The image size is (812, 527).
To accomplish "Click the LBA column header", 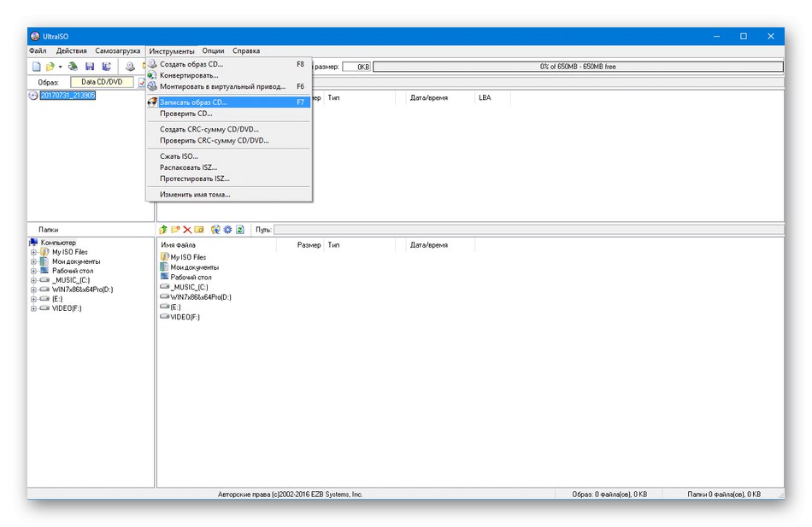I will pyautogui.click(x=492, y=97).
